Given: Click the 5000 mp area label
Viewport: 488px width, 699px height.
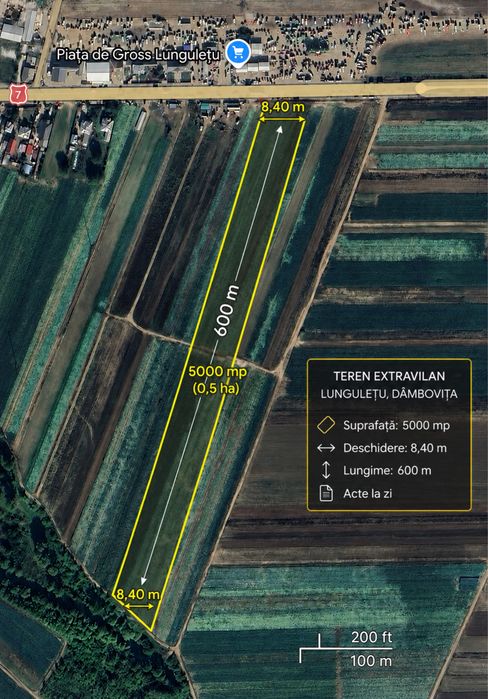Looking at the screenshot, I should [x=217, y=372].
